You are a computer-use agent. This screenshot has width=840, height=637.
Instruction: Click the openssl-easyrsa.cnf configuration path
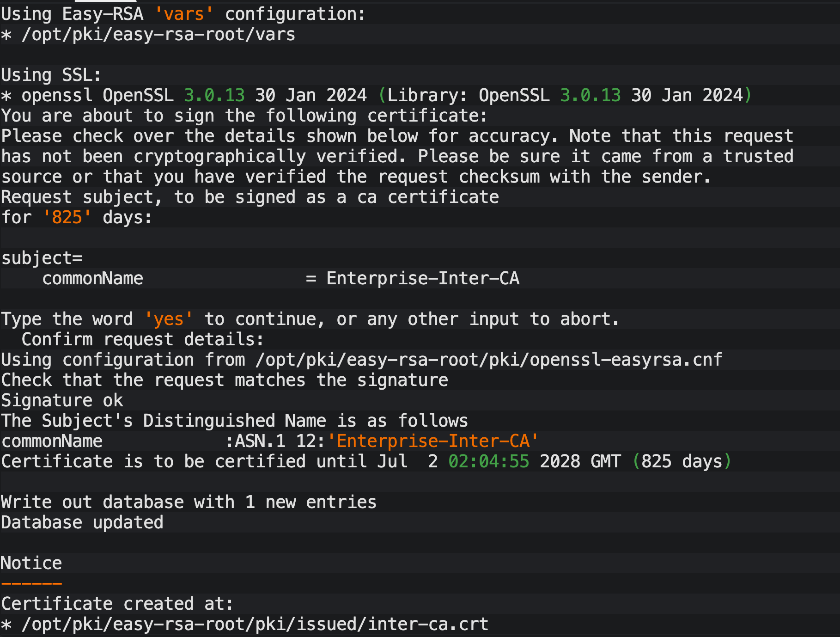click(x=488, y=360)
